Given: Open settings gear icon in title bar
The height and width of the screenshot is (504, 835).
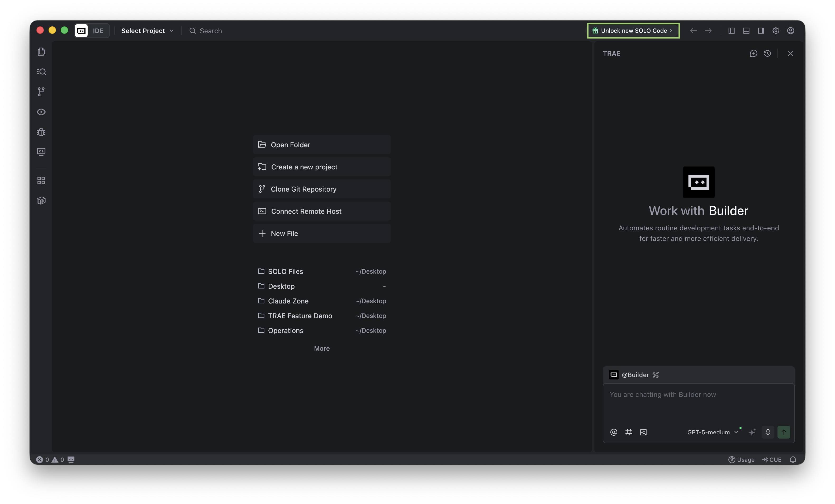Looking at the screenshot, I should point(776,31).
